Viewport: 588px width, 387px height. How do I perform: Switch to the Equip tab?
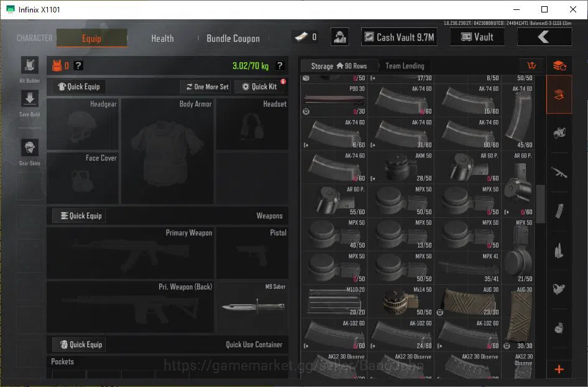pos(92,39)
